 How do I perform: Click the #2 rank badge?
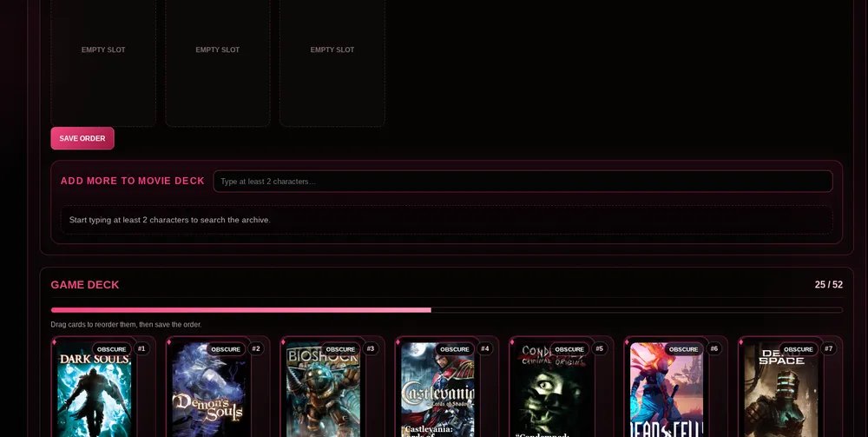coord(256,349)
